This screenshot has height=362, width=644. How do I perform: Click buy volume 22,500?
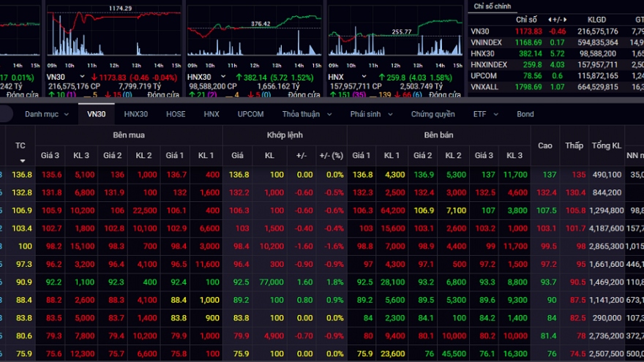[145, 210]
